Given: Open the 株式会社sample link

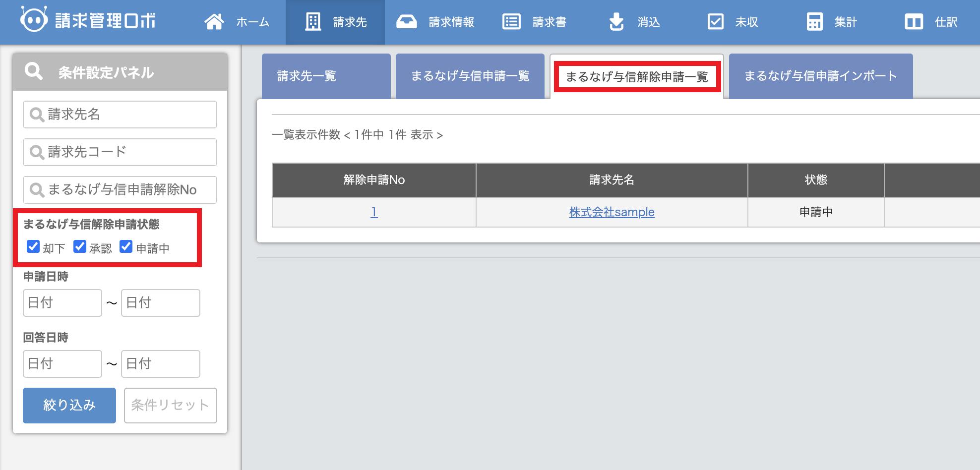Looking at the screenshot, I should click(x=612, y=212).
